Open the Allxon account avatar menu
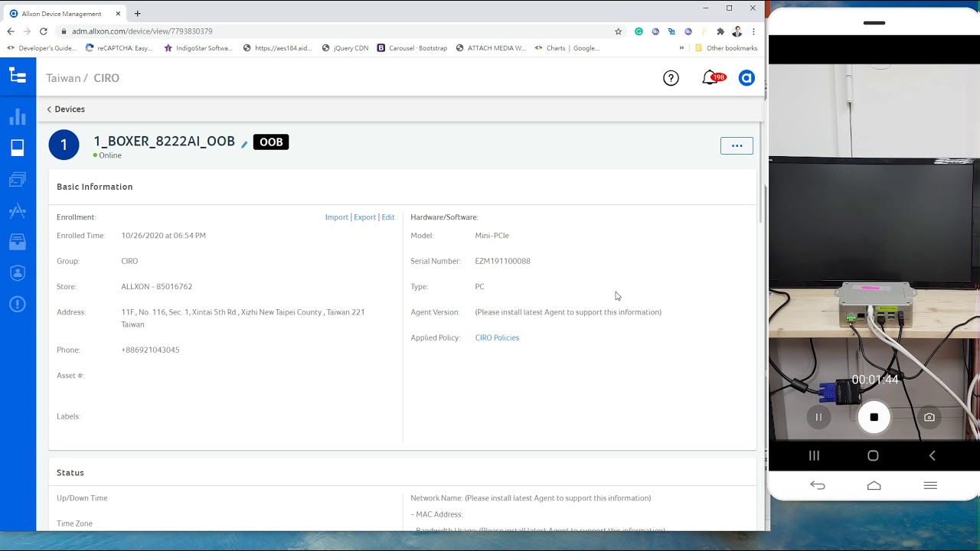 (x=746, y=78)
